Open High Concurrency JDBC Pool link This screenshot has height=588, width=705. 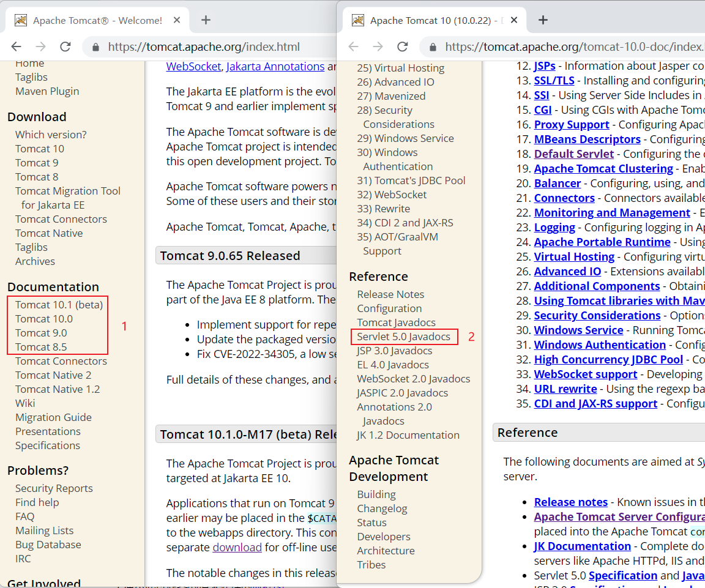[x=608, y=360]
